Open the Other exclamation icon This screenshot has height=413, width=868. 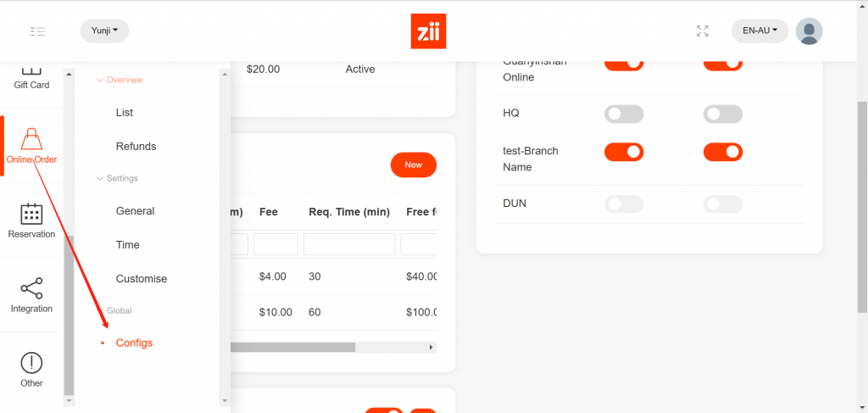pyautogui.click(x=31, y=363)
